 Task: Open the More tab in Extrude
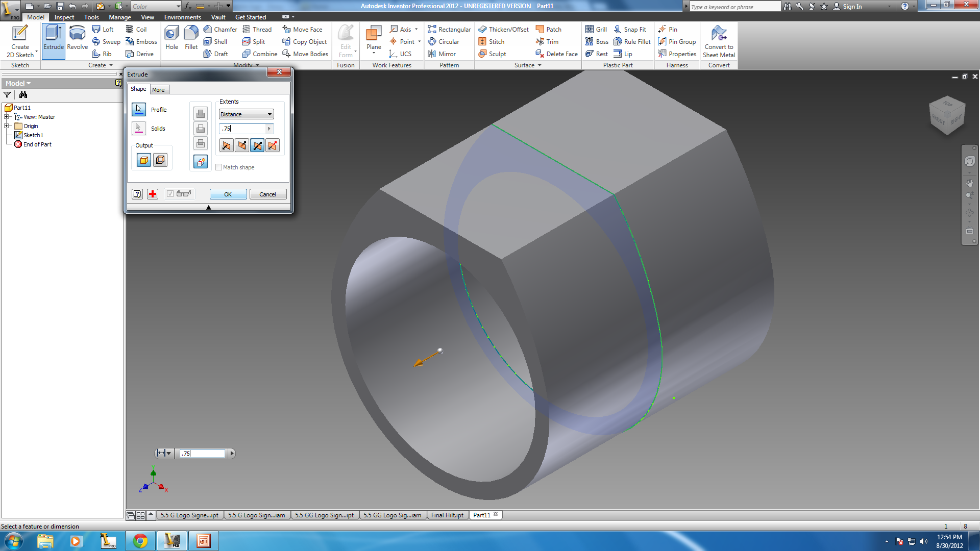coord(158,89)
